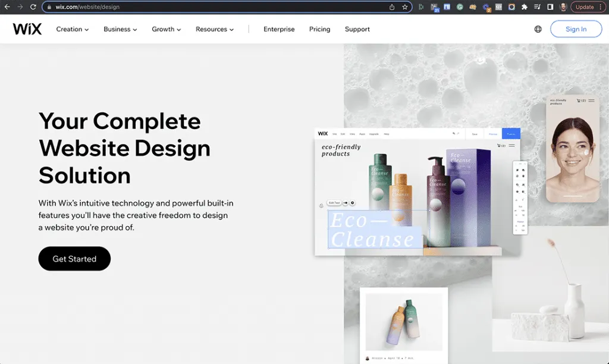Expand the Creation dropdown
609x364 pixels.
tap(71, 29)
